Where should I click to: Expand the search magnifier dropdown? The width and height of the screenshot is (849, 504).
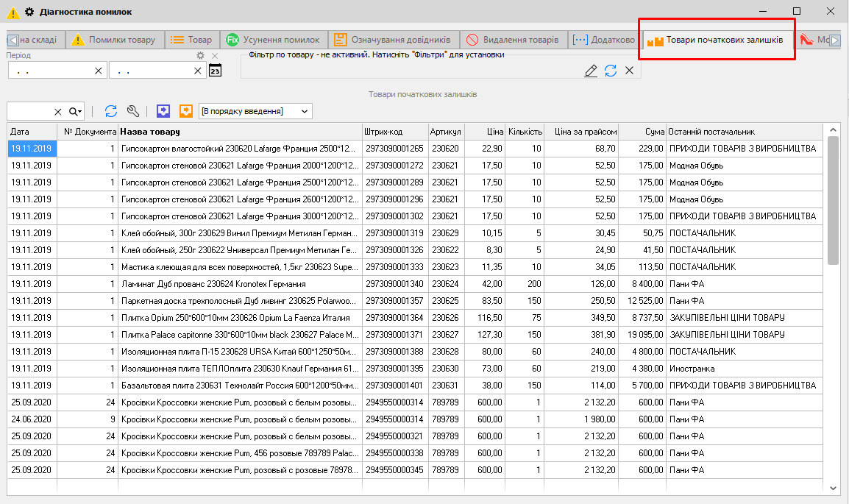[76, 111]
